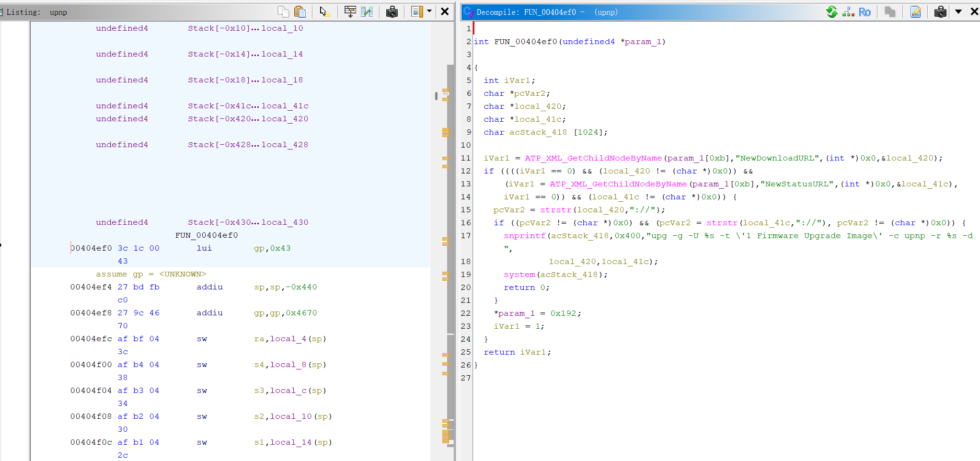Click operand s3,local_c(sp)
Image resolution: width=980 pixels, height=461 pixels.
coord(290,390)
